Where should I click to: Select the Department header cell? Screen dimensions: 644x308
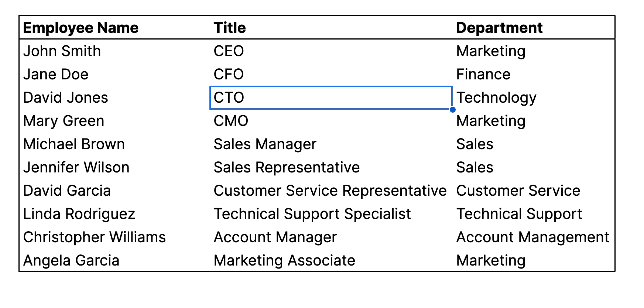click(x=534, y=28)
